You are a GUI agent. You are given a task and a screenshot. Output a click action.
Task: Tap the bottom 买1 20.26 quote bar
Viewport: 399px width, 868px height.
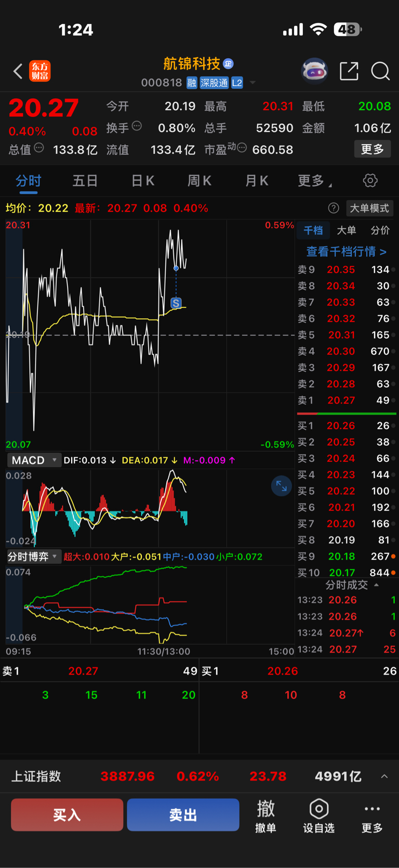pos(299,671)
